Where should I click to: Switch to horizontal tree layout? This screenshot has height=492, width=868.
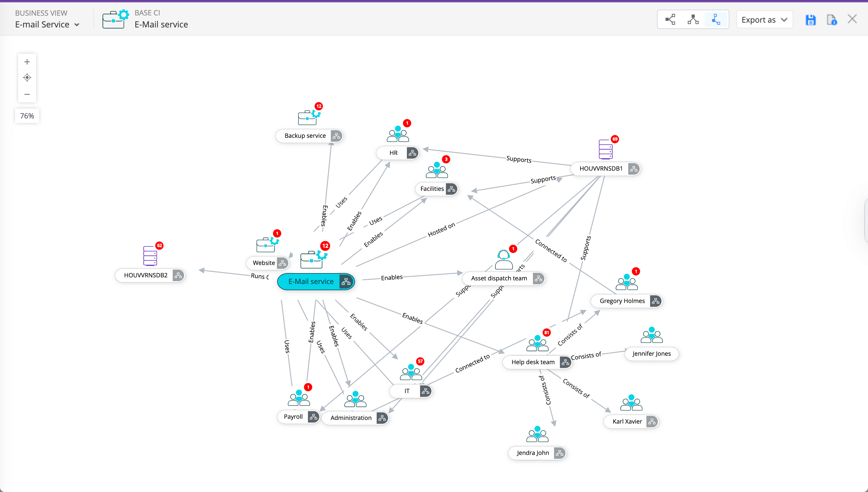(670, 20)
